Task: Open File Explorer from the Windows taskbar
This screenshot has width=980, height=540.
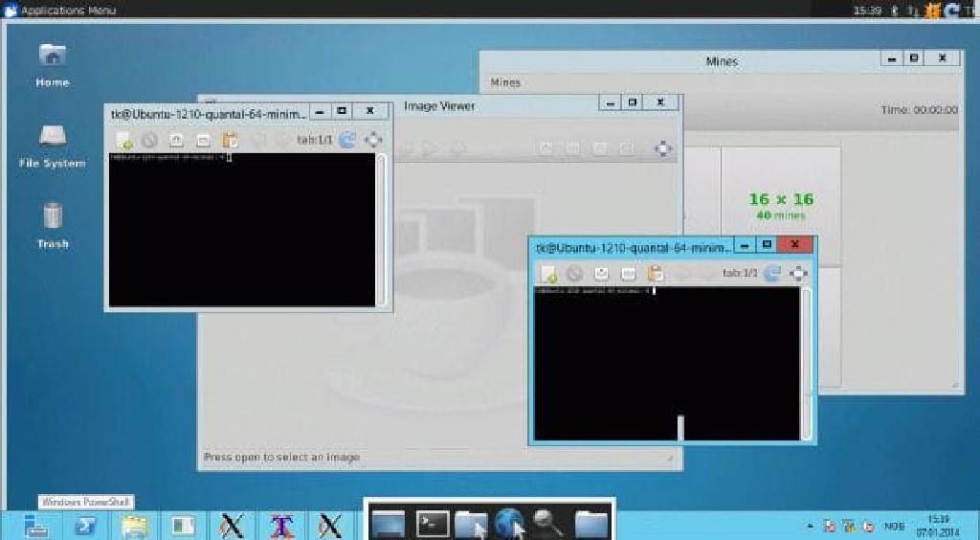Action: 134,527
